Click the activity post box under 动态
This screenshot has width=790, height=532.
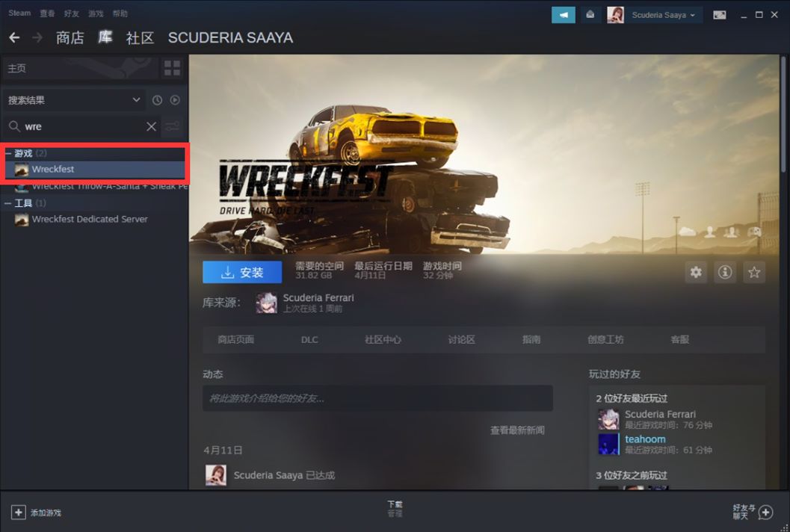tap(378, 398)
